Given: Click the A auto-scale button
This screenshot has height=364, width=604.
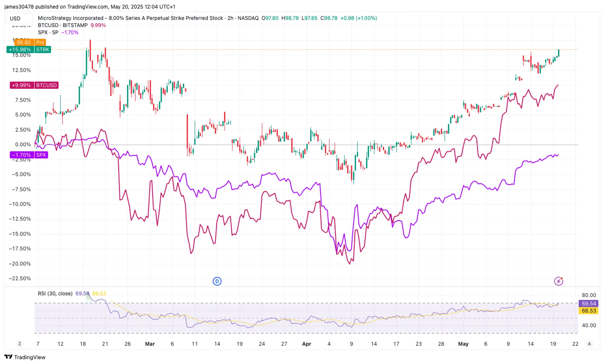Looking at the screenshot, I should coord(589,344).
